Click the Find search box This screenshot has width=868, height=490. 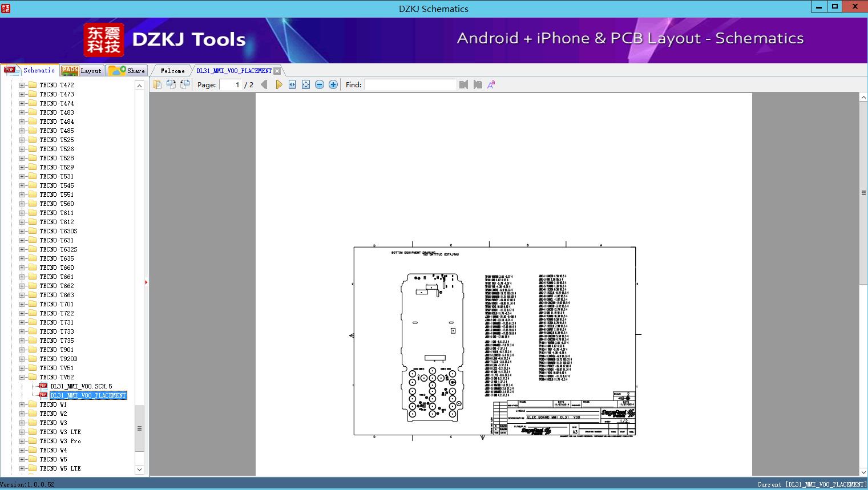tap(410, 84)
